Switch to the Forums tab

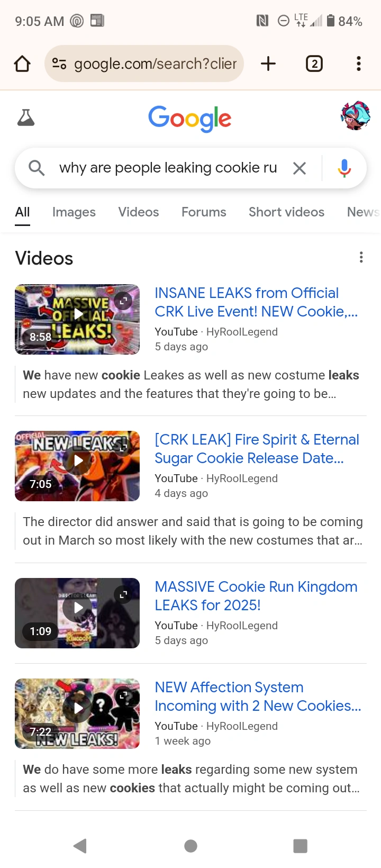click(204, 212)
